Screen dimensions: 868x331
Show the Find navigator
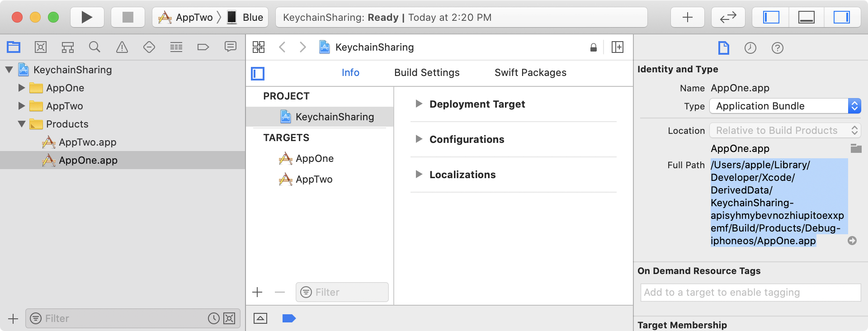point(94,47)
